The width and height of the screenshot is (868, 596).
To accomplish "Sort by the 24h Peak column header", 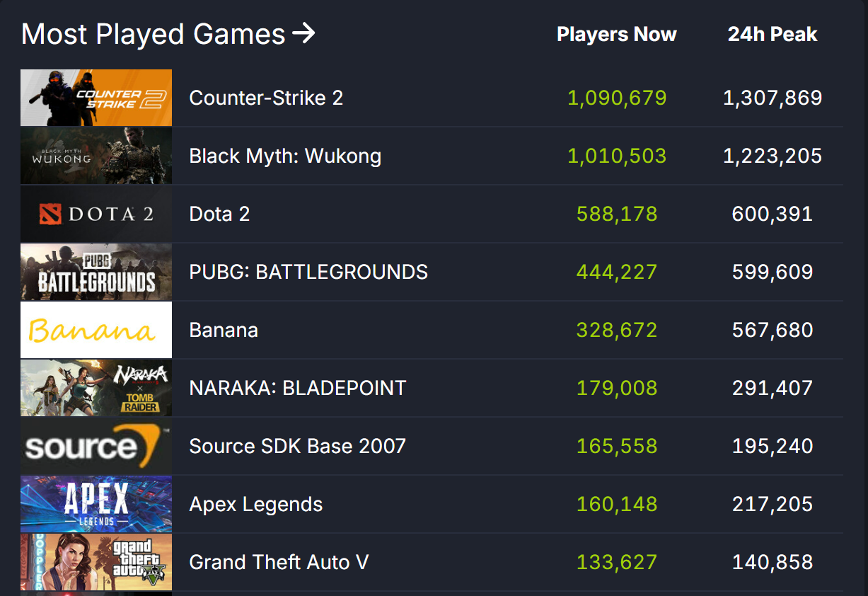I will 772,35.
